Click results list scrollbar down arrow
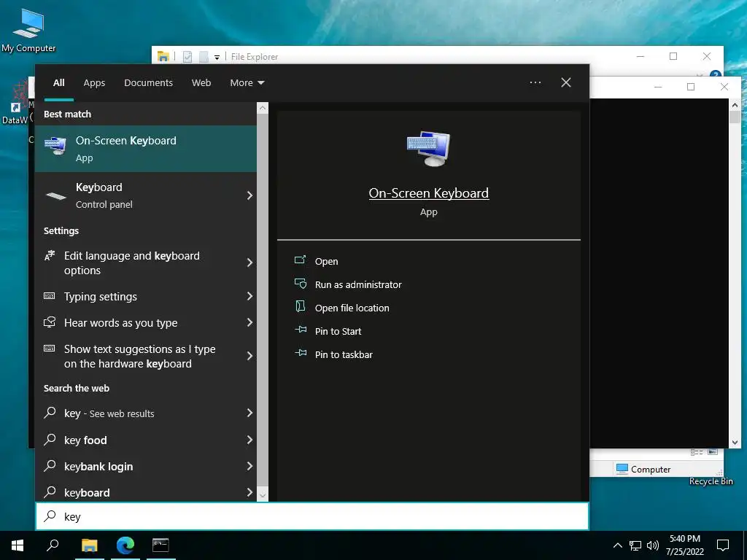 tap(263, 495)
